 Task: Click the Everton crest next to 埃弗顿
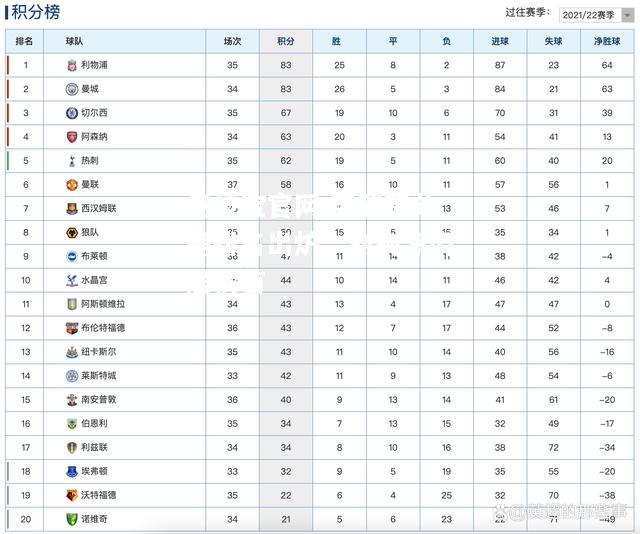click(72, 472)
